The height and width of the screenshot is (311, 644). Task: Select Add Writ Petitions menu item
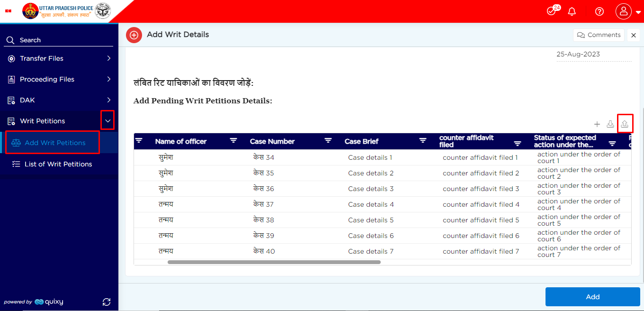tap(52, 142)
